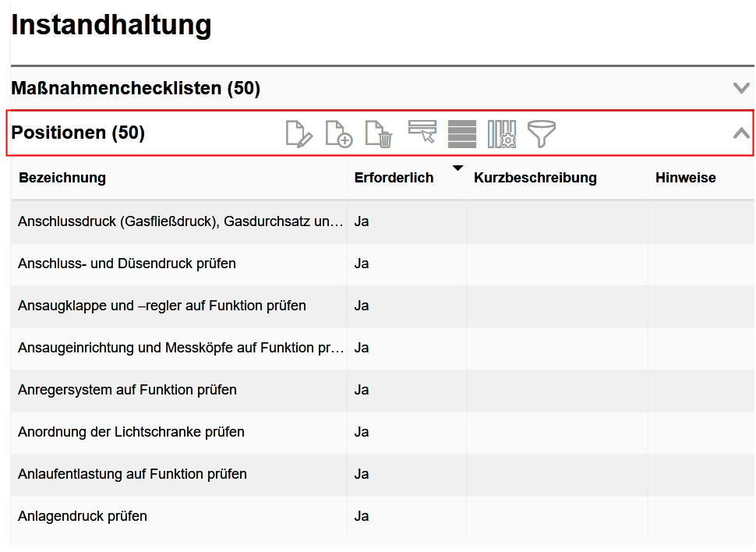This screenshot has width=756, height=552.
Task: Click the Hinweise column header
Action: point(685,178)
